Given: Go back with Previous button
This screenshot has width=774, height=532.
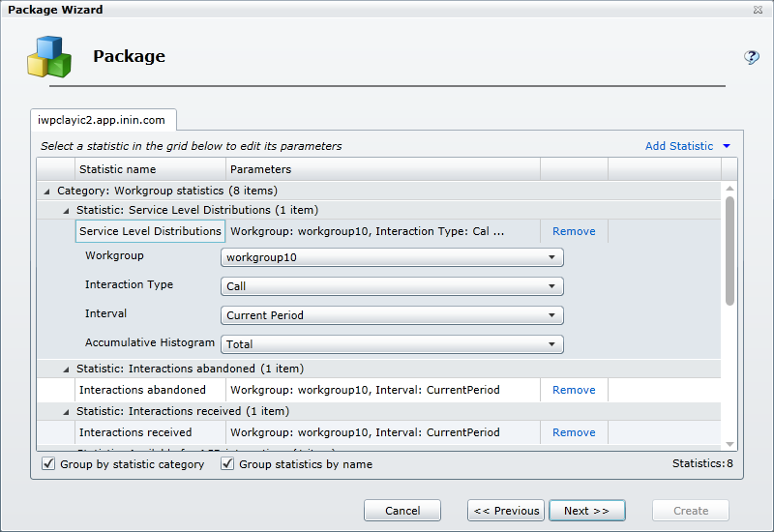Looking at the screenshot, I should point(505,511).
